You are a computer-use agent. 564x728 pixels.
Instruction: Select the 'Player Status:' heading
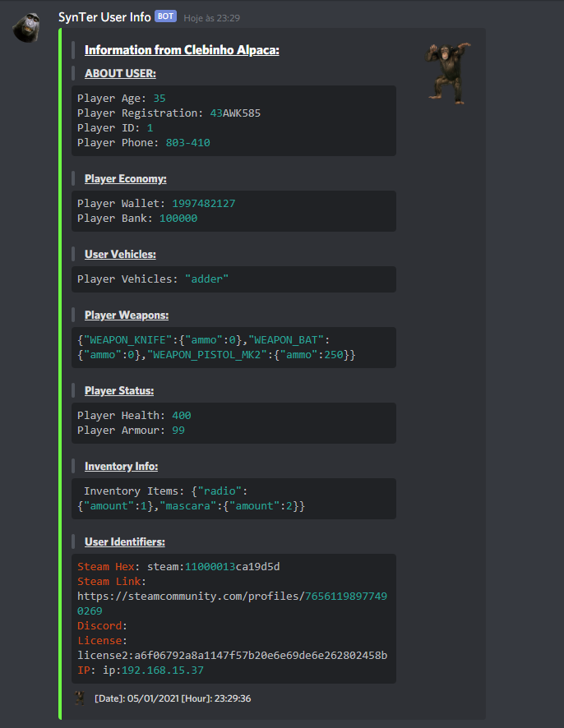119,391
